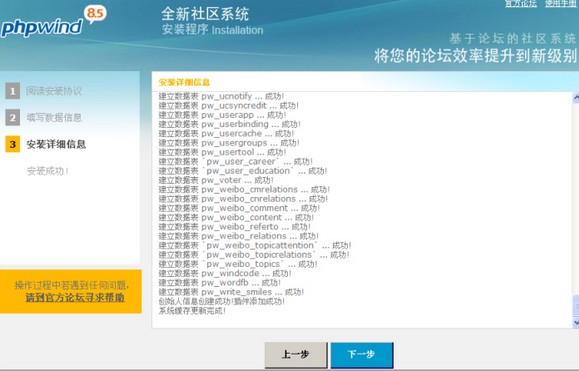
Task: Click the log scrollbar down arrow
Action: [x=576, y=323]
